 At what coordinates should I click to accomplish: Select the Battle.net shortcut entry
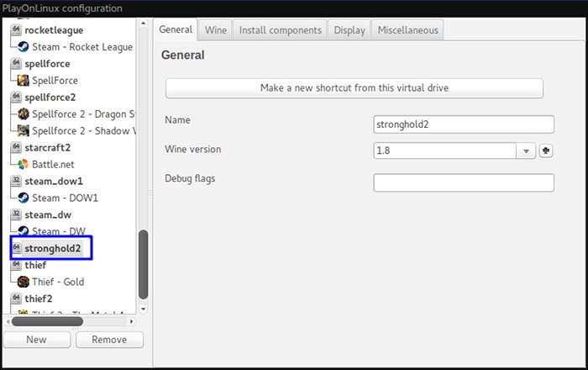point(53,164)
